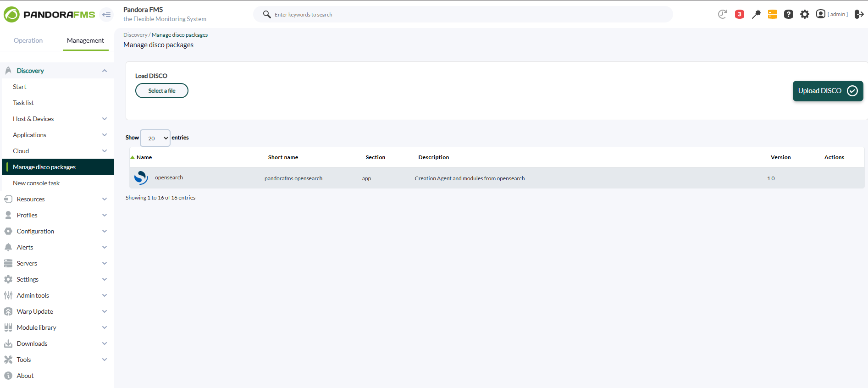
Task: Click the pin/tools icon in header
Action: click(756, 14)
